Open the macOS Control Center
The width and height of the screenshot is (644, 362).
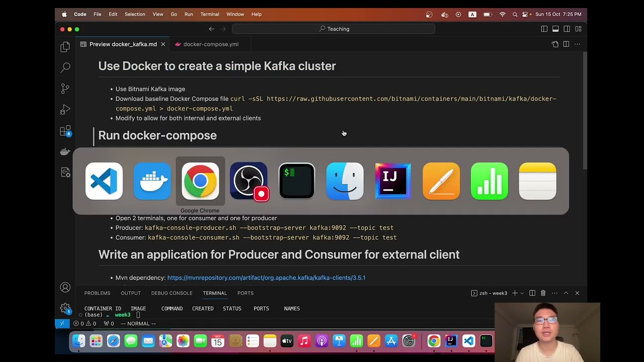(525, 15)
